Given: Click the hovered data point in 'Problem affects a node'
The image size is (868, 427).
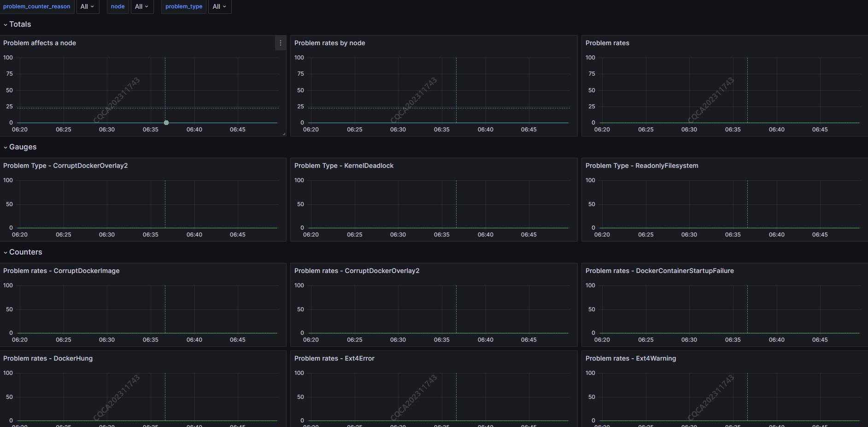Looking at the screenshot, I should point(166,123).
